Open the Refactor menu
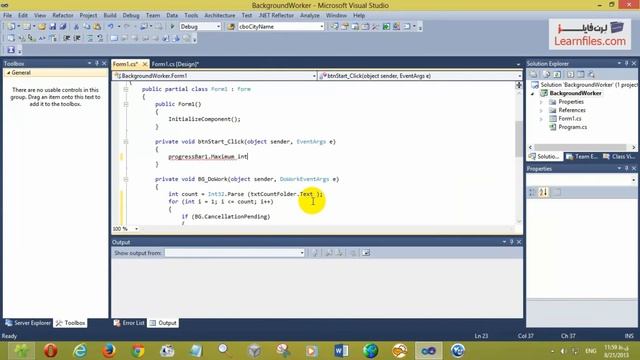The height and width of the screenshot is (360, 640). pyautogui.click(x=63, y=16)
